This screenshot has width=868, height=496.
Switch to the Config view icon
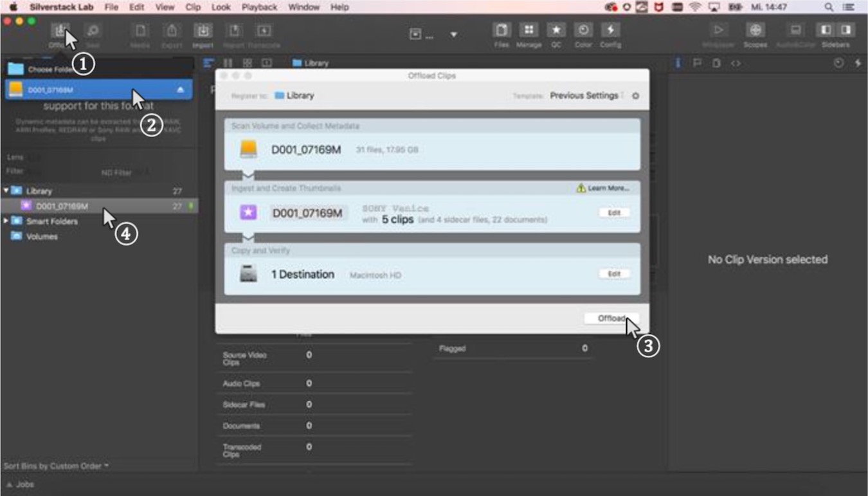610,30
